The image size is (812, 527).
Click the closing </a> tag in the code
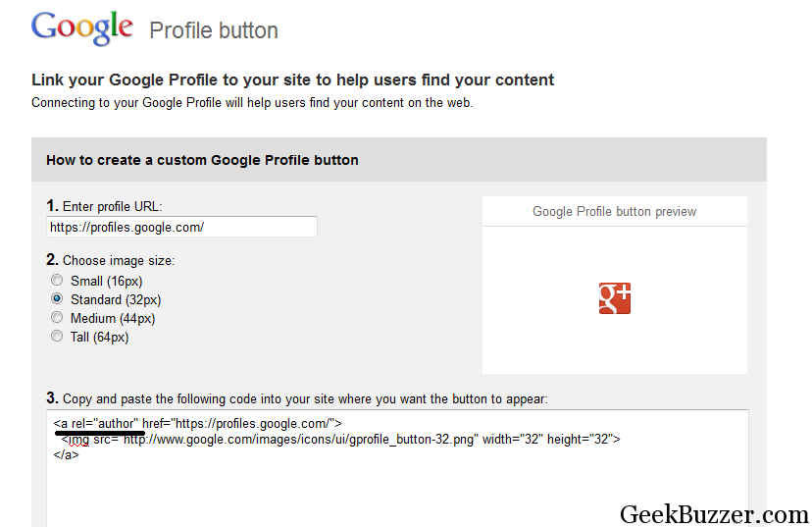(66, 455)
